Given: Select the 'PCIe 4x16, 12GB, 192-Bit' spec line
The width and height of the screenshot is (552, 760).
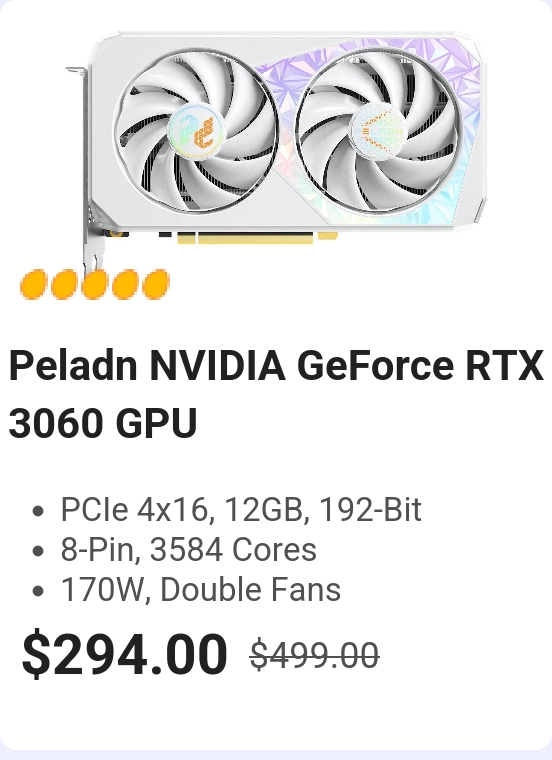Looking at the screenshot, I should [x=241, y=509].
